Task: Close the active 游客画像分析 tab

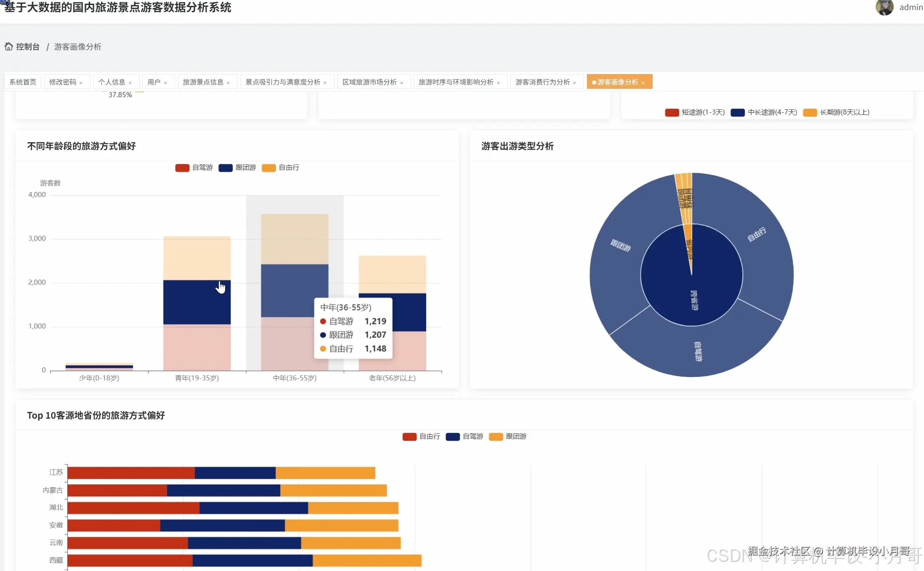Action: pos(643,83)
